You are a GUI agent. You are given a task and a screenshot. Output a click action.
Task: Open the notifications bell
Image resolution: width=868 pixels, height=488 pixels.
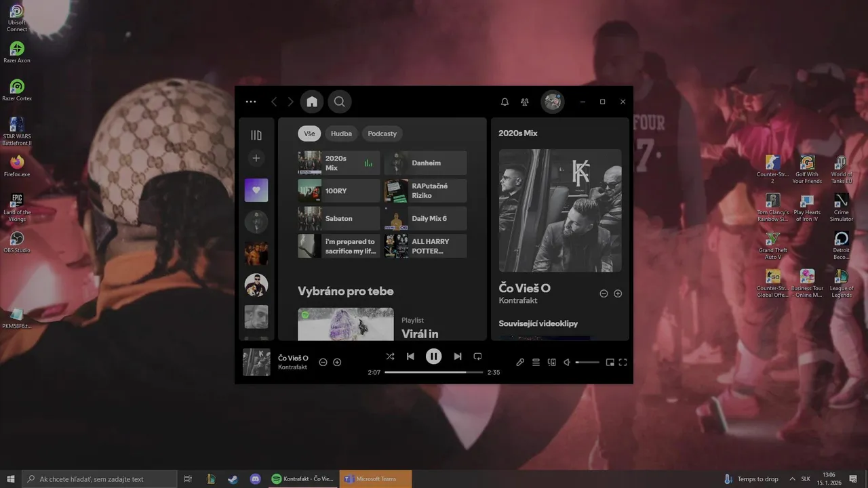click(505, 102)
